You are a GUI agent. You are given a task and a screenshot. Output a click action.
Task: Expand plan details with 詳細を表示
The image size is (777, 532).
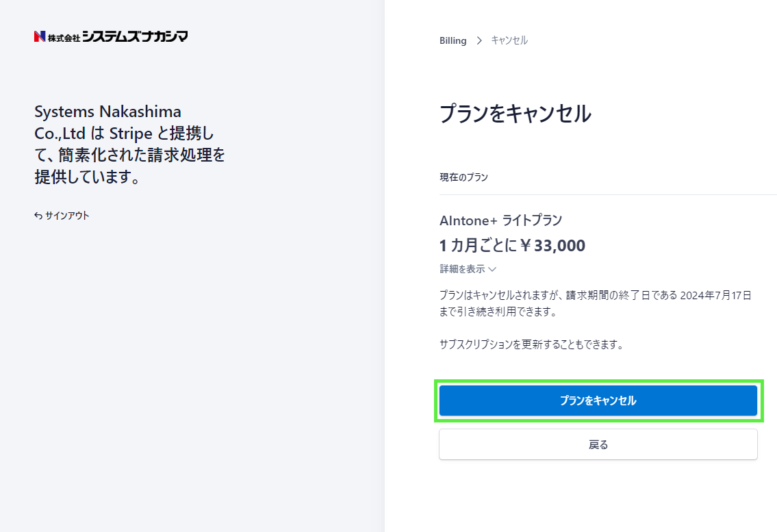click(x=462, y=269)
